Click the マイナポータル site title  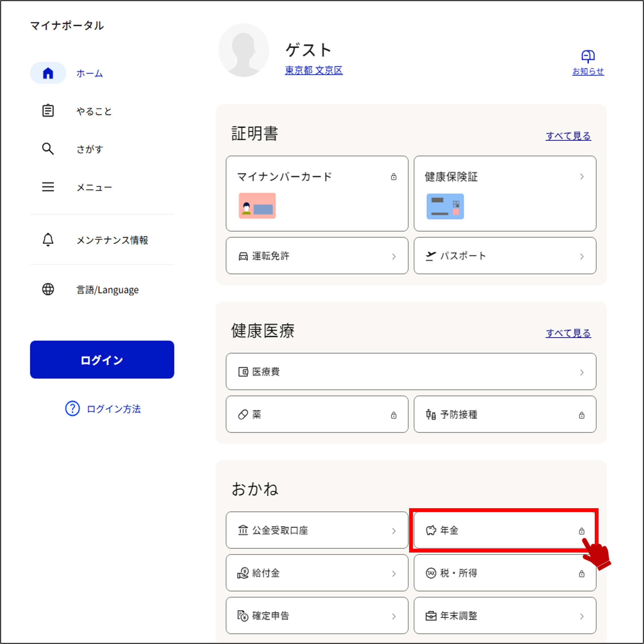click(x=67, y=26)
